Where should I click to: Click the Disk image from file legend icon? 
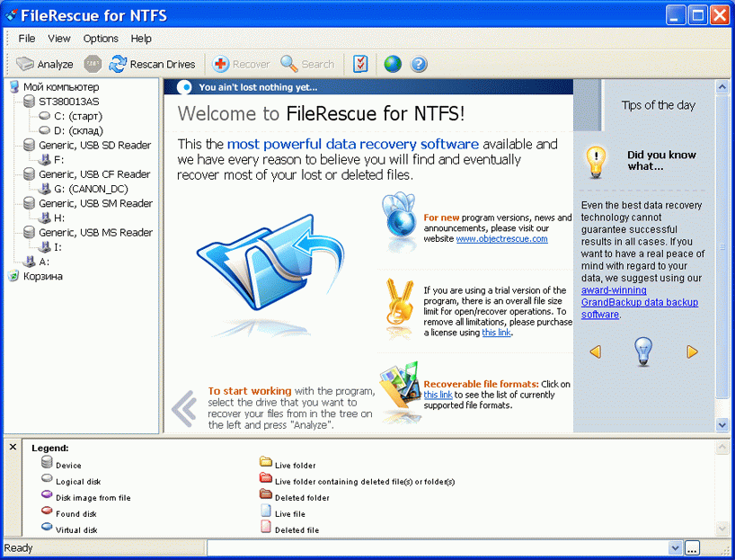47,494
